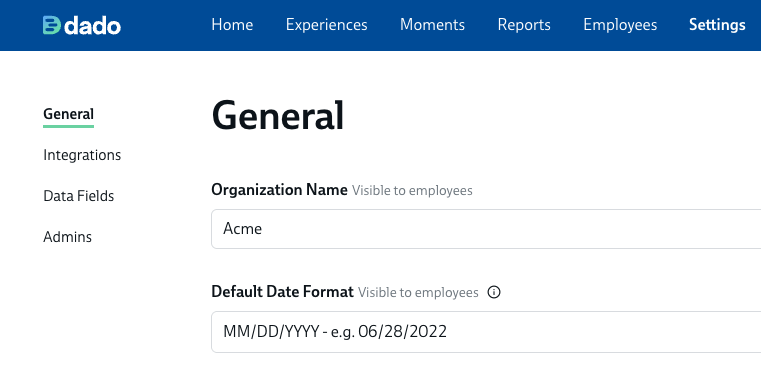Viewport: 761px width, 380px height.
Task: Expand the Default Date Format dropdown
Action: [486, 332]
